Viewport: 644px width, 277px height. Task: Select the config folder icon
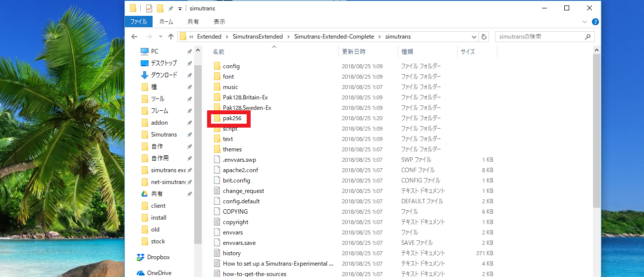click(x=216, y=66)
